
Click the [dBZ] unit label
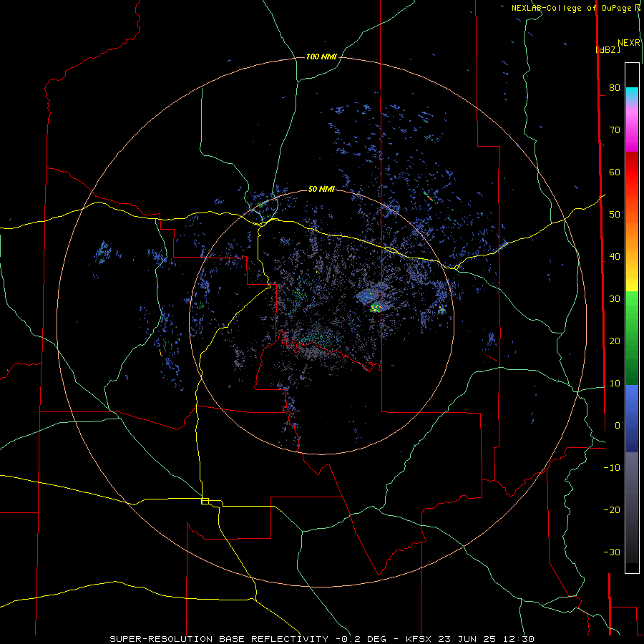(608, 49)
